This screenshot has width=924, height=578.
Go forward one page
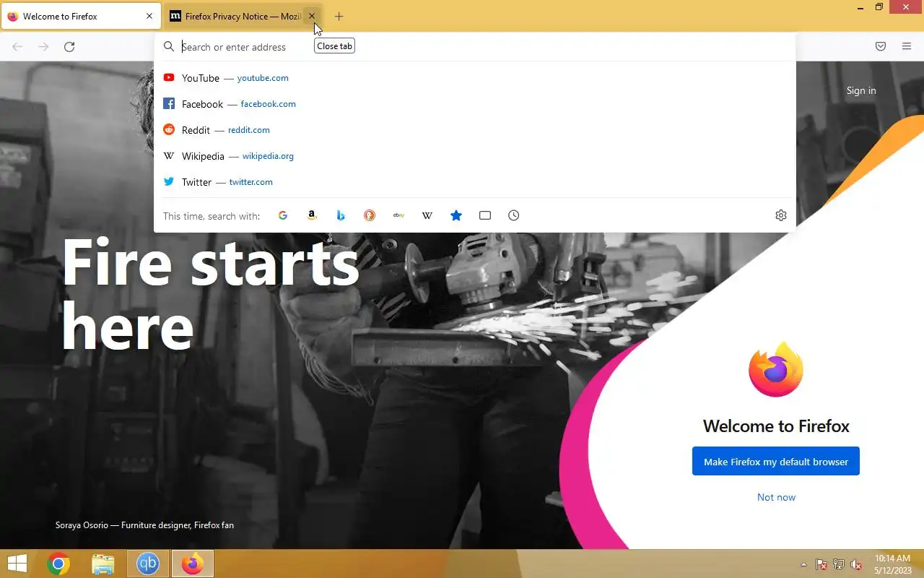(43, 47)
